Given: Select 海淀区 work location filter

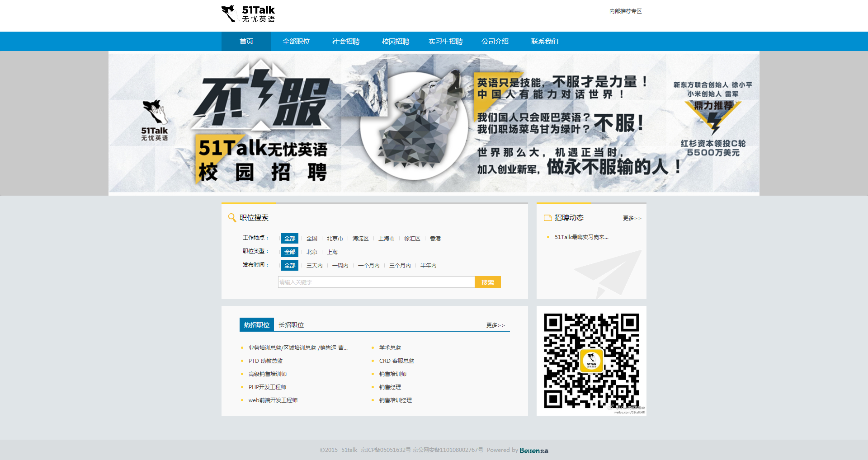Looking at the screenshot, I should (361, 239).
